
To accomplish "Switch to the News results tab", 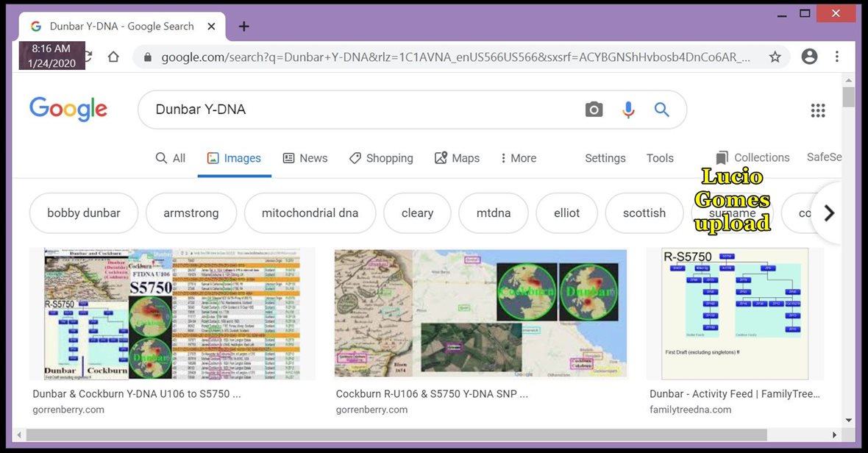I will pos(305,158).
